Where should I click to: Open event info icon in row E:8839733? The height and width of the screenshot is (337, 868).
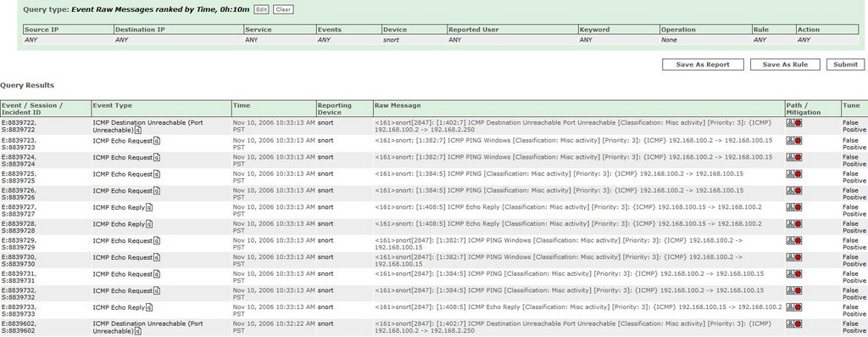tap(149, 307)
